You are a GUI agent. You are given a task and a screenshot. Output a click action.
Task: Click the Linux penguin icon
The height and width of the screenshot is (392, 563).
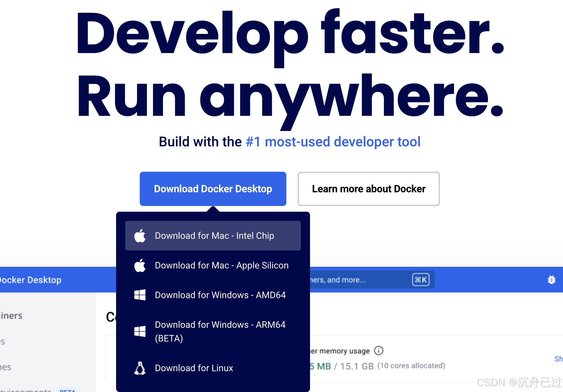(x=140, y=368)
